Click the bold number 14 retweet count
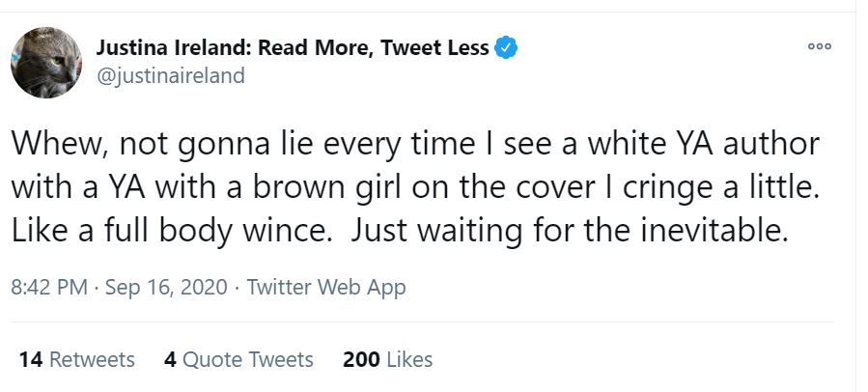 31,359
